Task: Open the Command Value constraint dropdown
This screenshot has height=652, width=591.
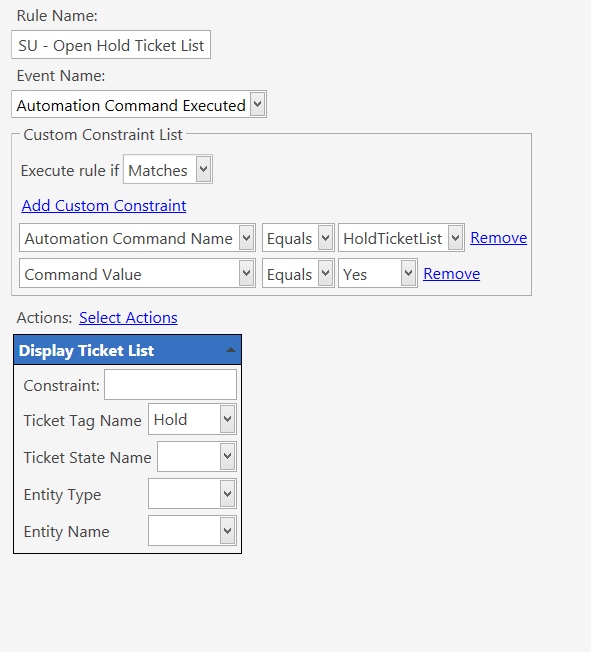Action: point(137,273)
